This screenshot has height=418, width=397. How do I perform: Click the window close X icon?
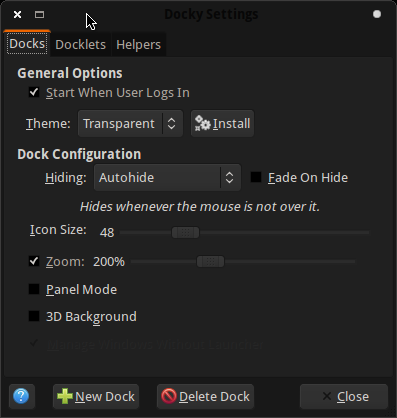pos(17,15)
